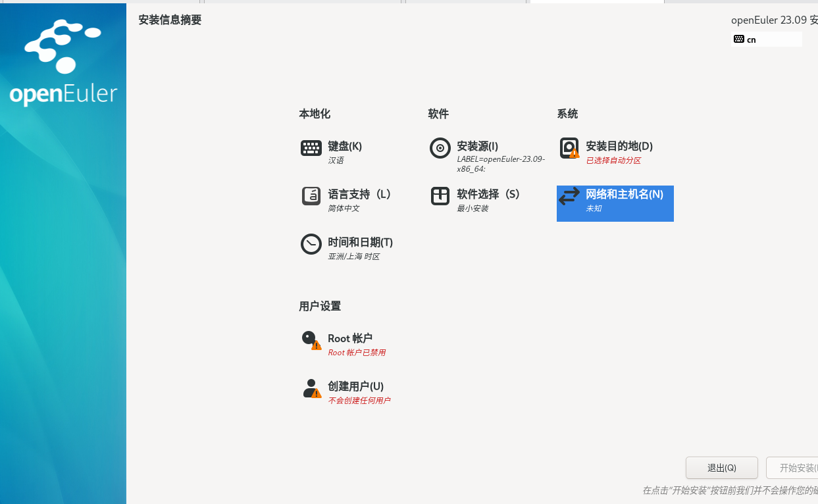This screenshot has width=818, height=504.
Task: Open 软件选择（S）settings label
Action: (x=488, y=194)
